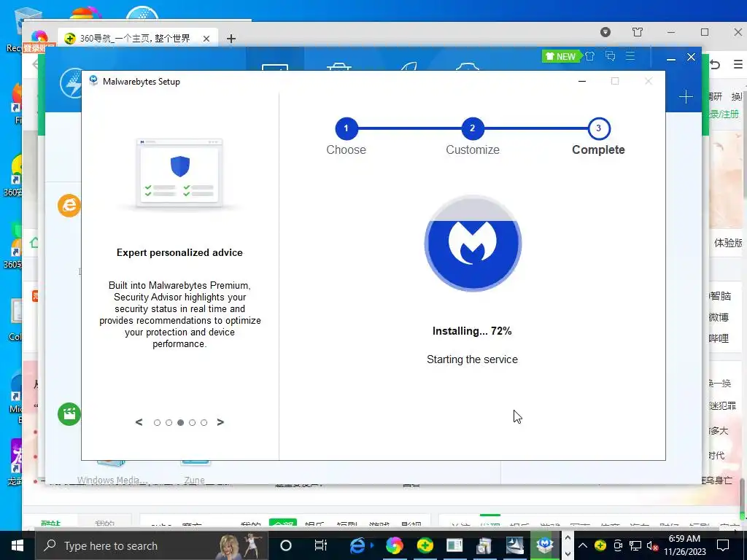Click the 体验版 link on the page
Image resolution: width=747 pixels, height=560 pixels.
(x=728, y=243)
